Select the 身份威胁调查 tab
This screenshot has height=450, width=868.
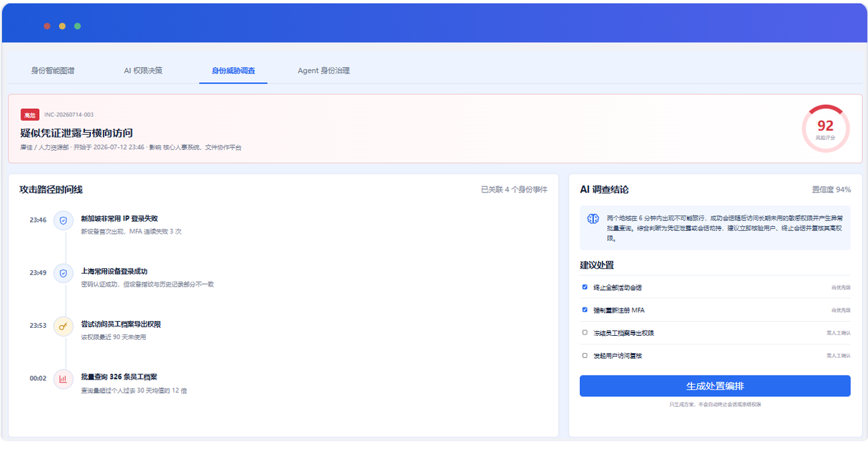point(233,70)
